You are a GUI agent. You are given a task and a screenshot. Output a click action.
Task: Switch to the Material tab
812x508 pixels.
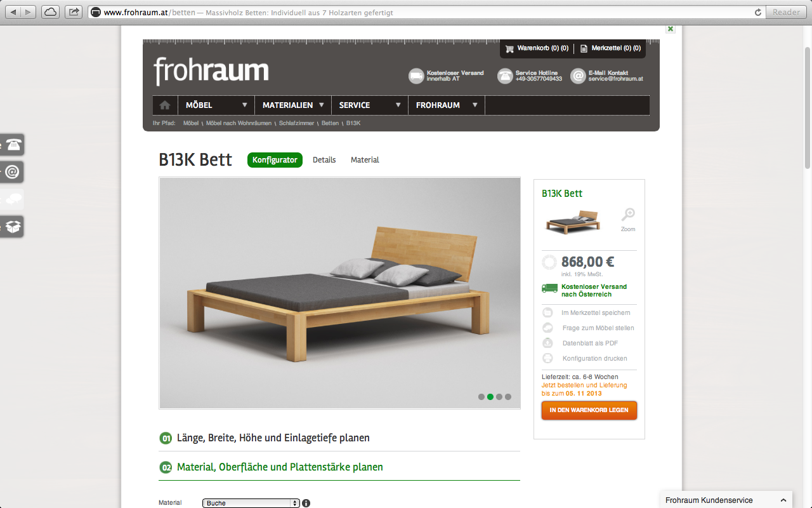365,160
